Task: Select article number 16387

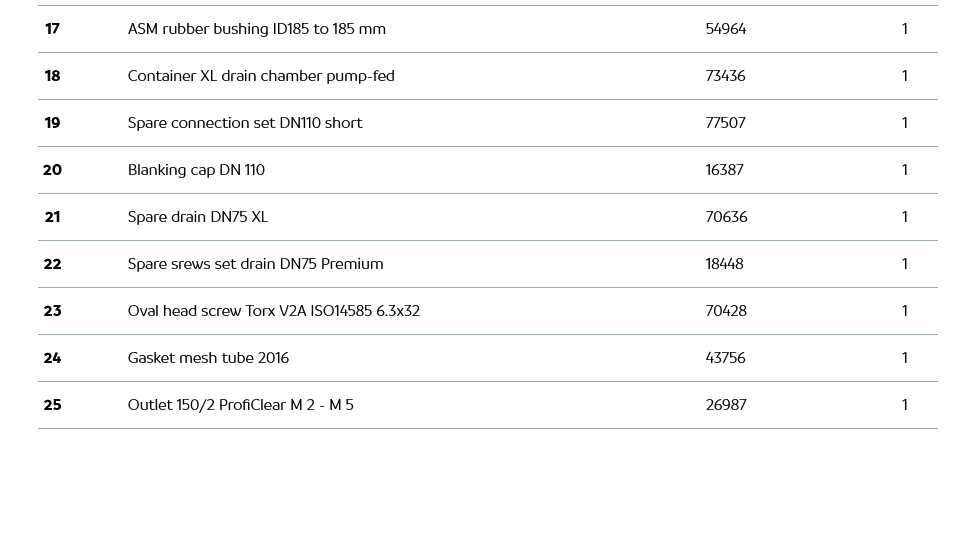Action: click(724, 170)
